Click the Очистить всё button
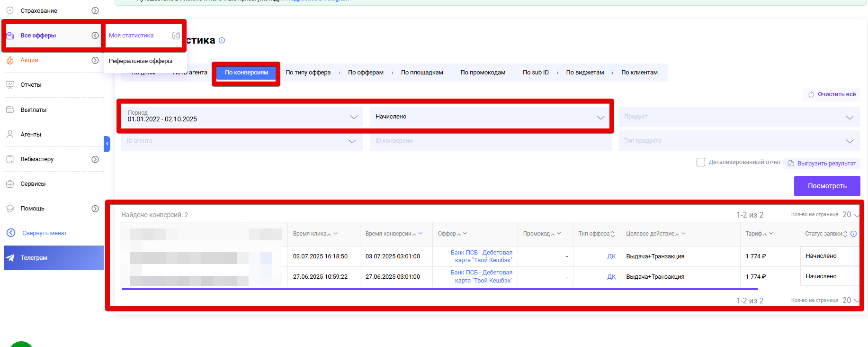This screenshot has width=868, height=347. point(832,94)
